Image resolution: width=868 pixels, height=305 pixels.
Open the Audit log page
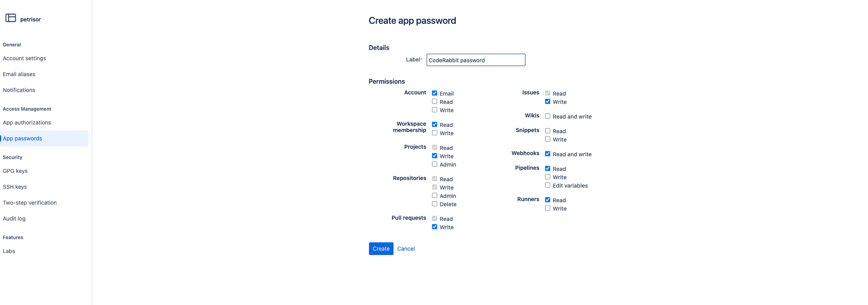coord(14,219)
